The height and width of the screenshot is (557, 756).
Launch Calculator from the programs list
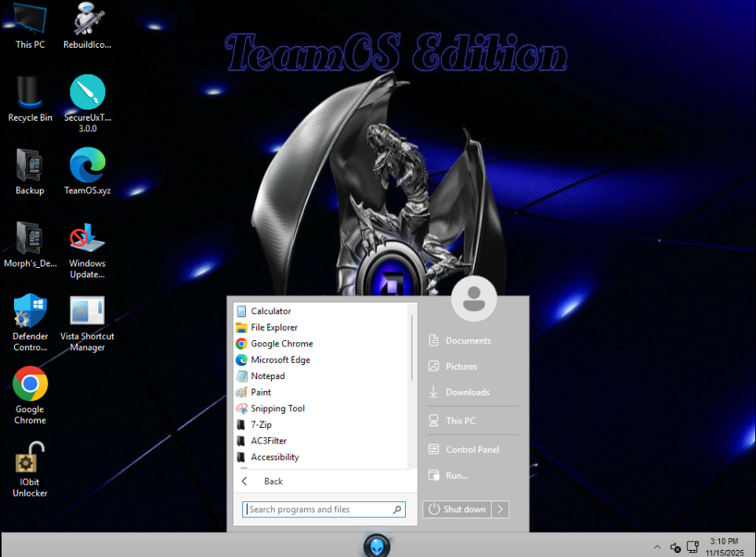point(270,311)
